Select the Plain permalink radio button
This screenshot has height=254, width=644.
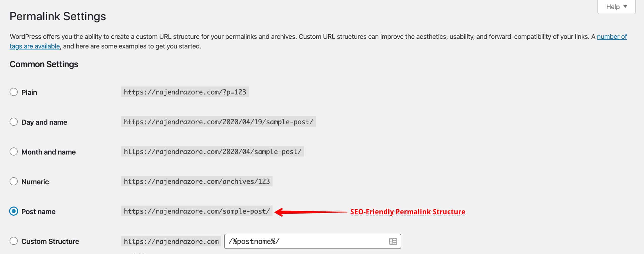pyautogui.click(x=14, y=92)
